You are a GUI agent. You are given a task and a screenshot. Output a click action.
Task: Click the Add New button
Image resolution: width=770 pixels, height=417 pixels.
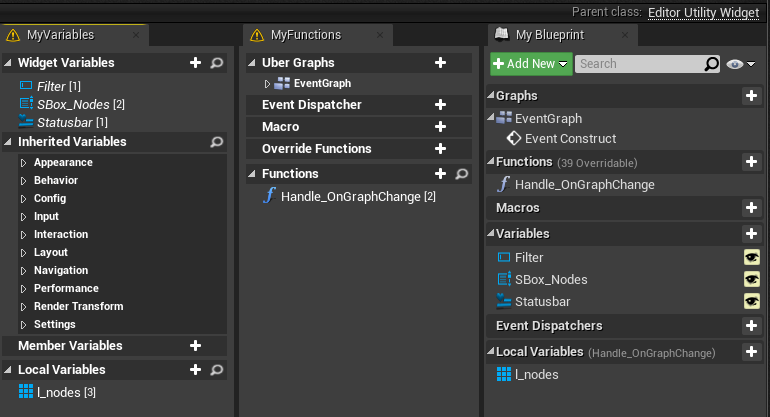pos(531,64)
